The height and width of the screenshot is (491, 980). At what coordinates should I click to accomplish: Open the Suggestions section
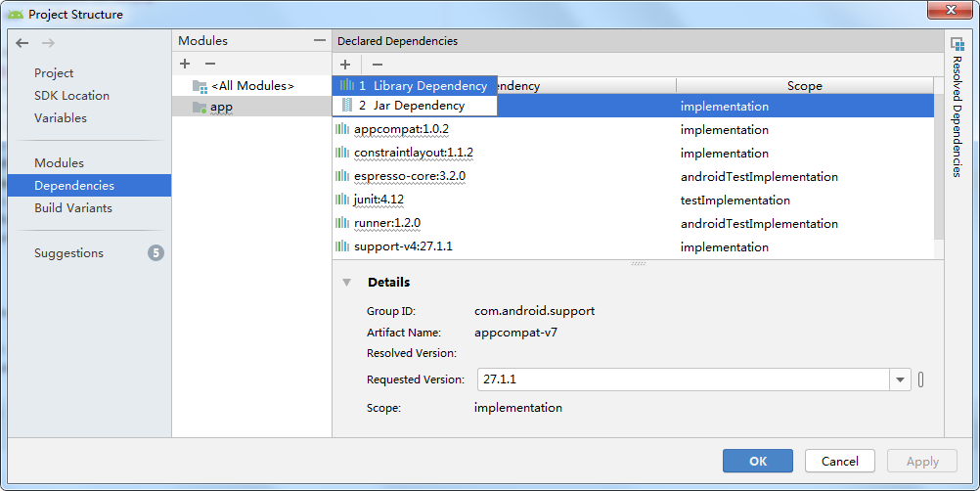click(x=68, y=253)
